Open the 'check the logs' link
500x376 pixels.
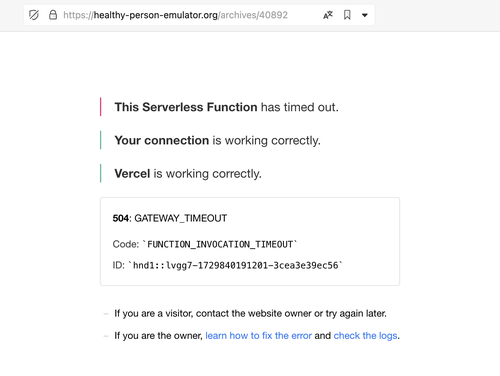365,336
